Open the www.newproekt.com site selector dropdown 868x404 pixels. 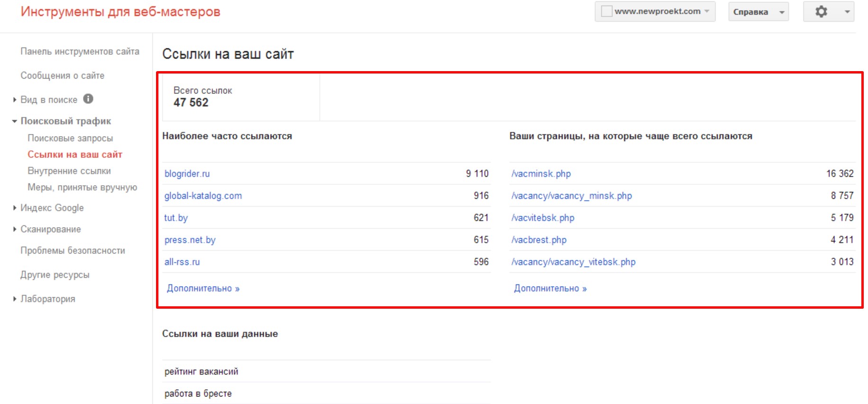click(x=655, y=11)
